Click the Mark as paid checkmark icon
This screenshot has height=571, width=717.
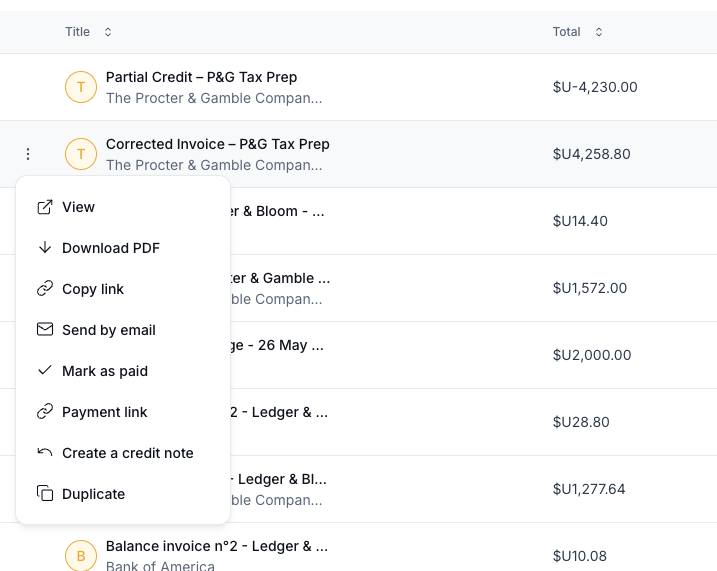pyautogui.click(x=45, y=370)
